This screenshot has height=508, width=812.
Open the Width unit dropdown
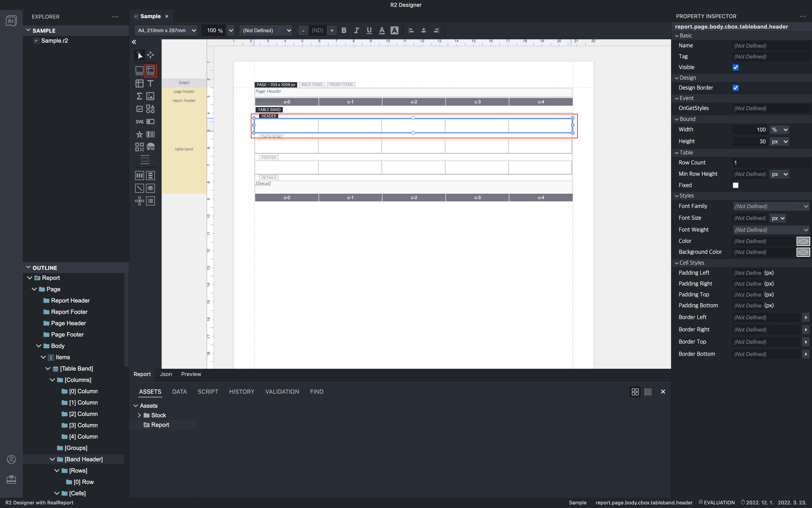(x=779, y=130)
